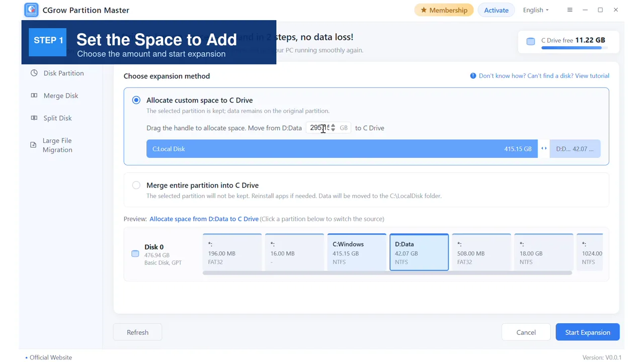The height and width of the screenshot is (362, 644).
Task: Click the C:Local Disk blue allocation bar
Action: pyautogui.click(x=342, y=149)
